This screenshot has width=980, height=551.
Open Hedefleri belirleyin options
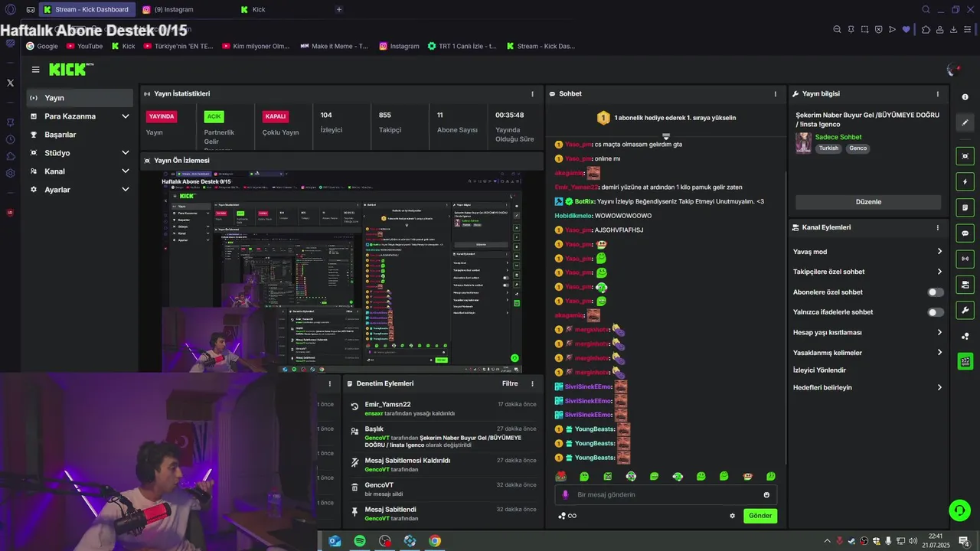coord(868,388)
